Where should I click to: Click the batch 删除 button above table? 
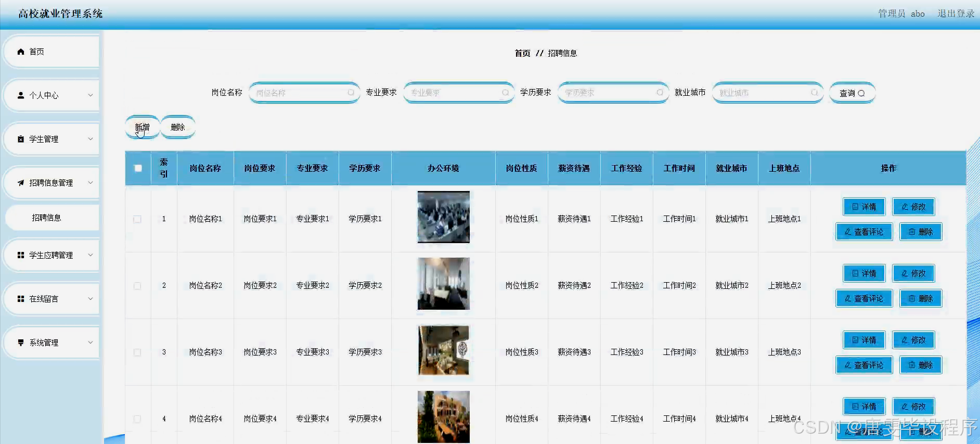178,127
